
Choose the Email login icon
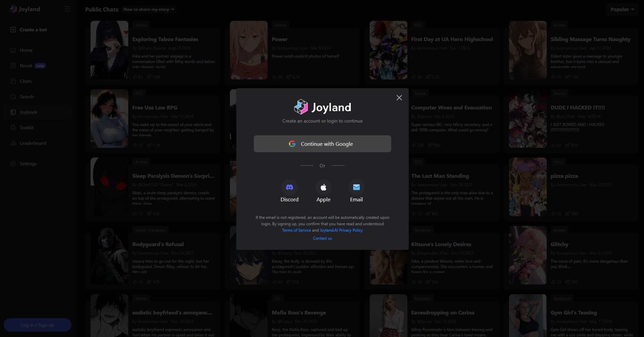tap(356, 188)
